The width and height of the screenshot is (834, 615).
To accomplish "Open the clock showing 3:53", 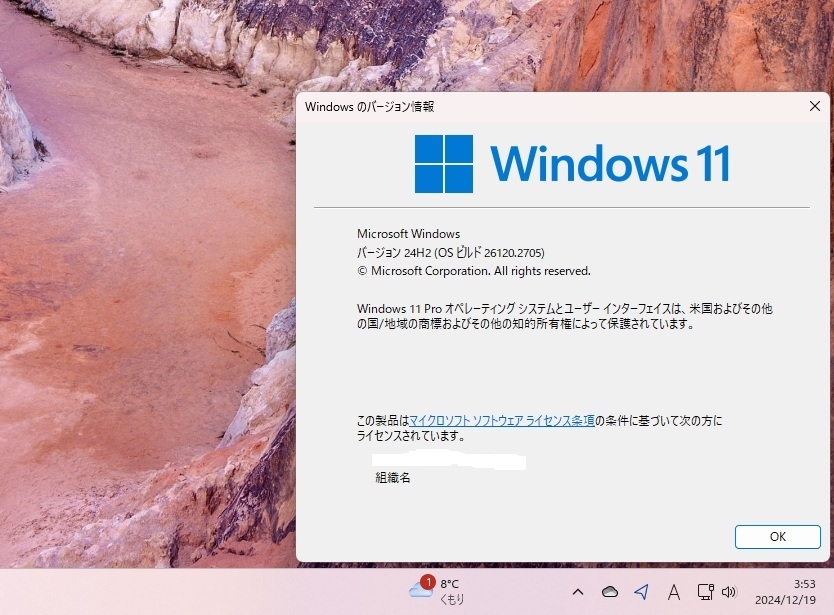I will point(804,584).
